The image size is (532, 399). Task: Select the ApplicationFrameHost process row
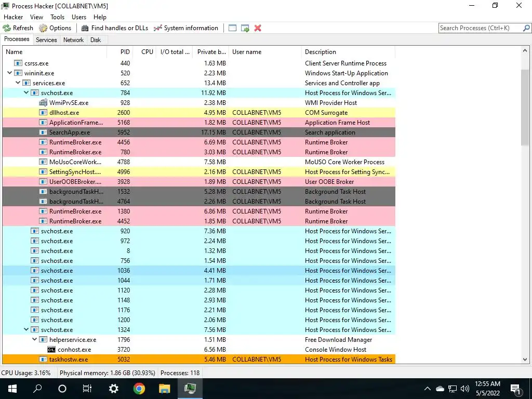pos(199,123)
